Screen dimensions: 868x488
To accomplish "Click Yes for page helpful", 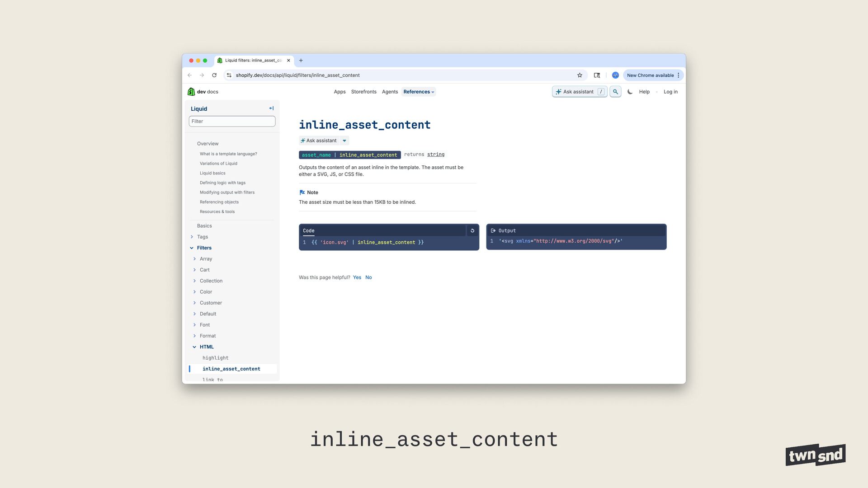I will pyautogui.click(x=357, y=277).
